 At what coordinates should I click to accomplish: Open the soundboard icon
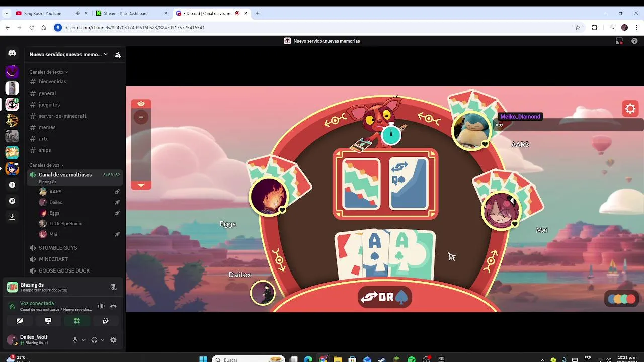[106, 320]
